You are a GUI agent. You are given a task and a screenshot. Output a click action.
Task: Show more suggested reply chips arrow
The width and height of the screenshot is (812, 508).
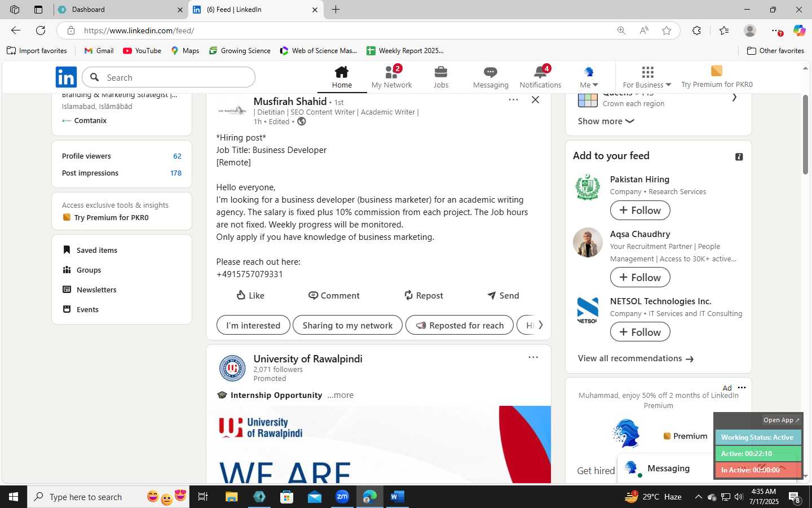[540, 325]
